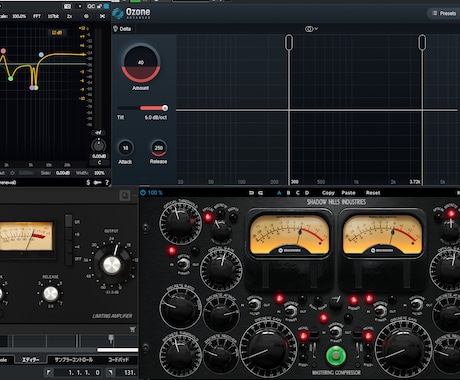Select the +4 meter button

coord(69,247)
